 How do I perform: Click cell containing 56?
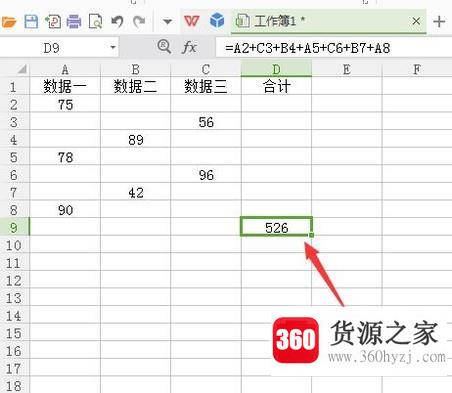tap(206, 122)
